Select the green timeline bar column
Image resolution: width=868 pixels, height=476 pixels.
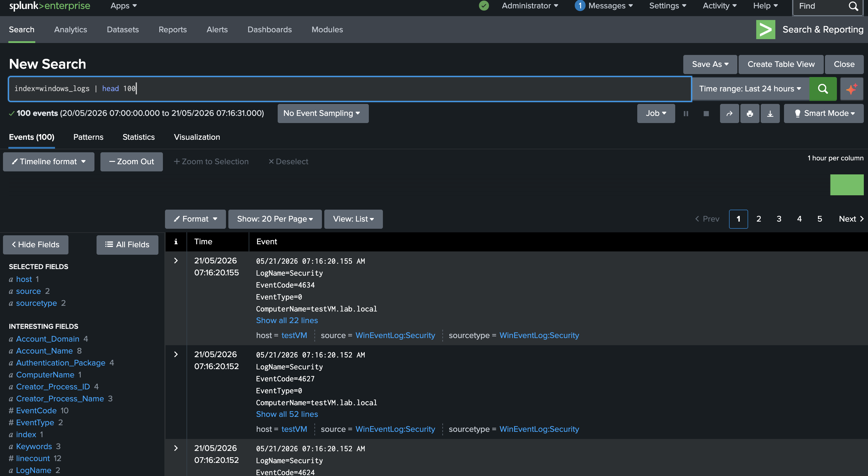tap(846, 185)
